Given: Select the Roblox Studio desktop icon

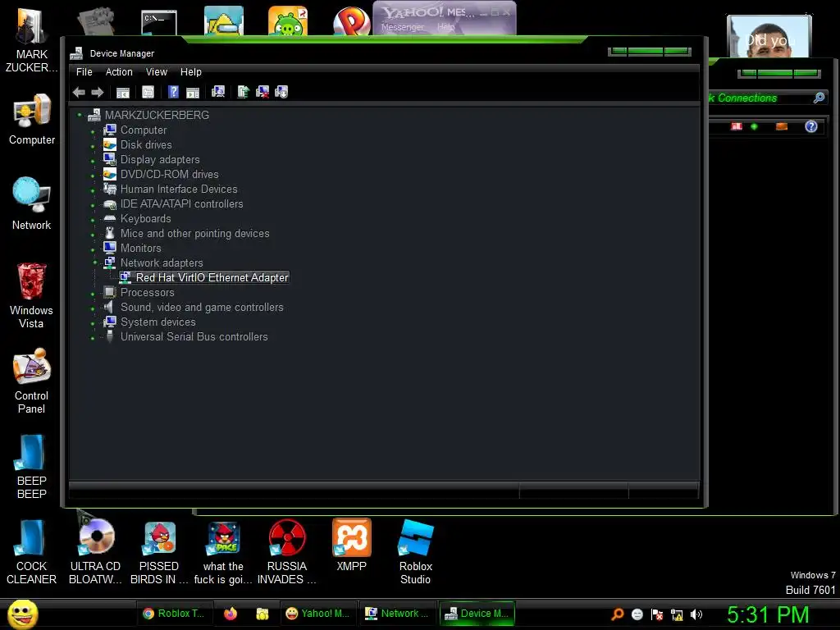Looking at the screenshot, I should (x=416, y=552).
